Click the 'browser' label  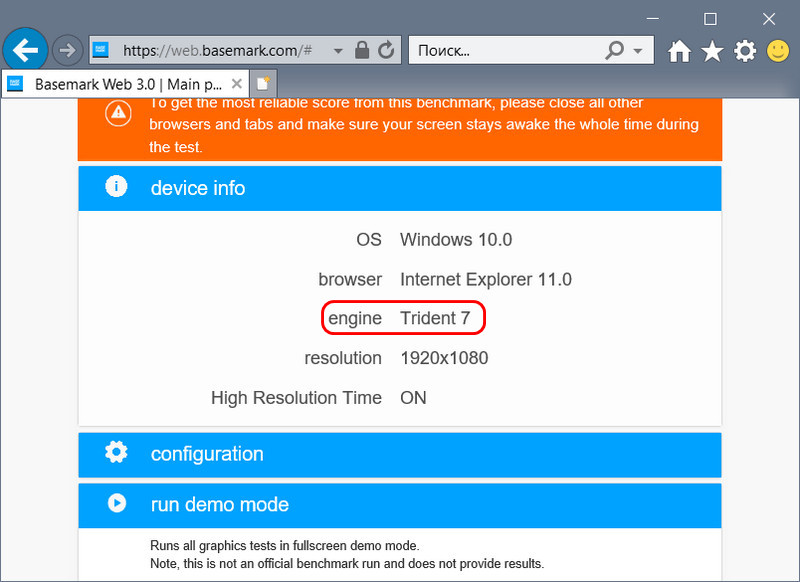[350, 279]
